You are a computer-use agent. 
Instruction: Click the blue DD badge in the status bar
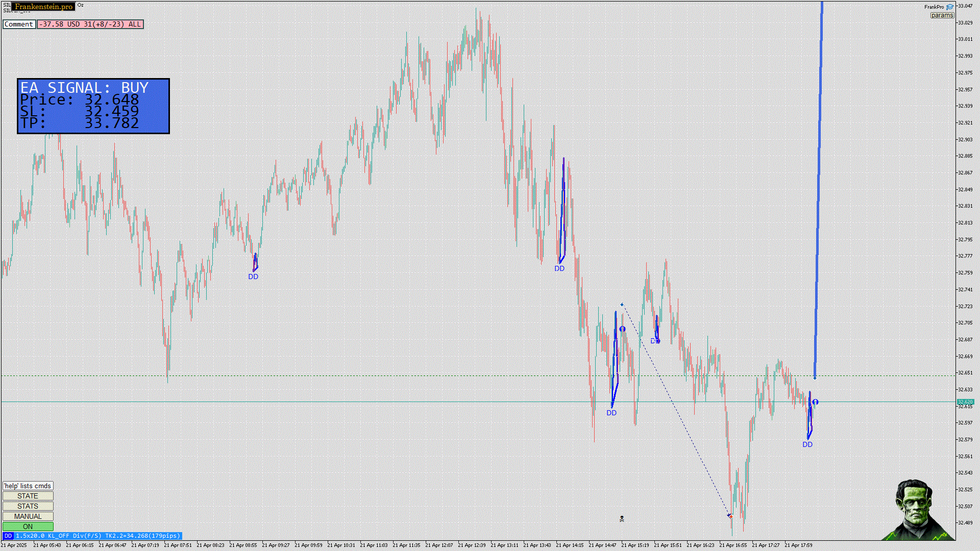[x=8, y=536]
